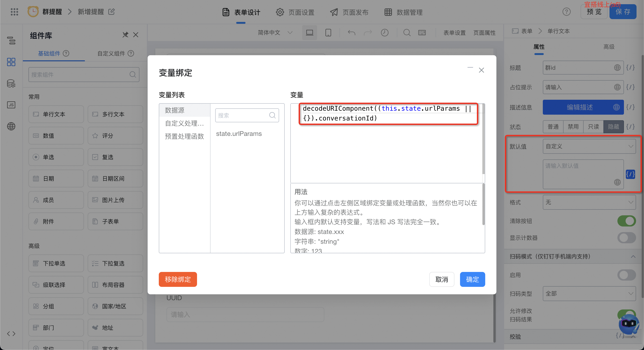Set status to 只读

[593, 127]
